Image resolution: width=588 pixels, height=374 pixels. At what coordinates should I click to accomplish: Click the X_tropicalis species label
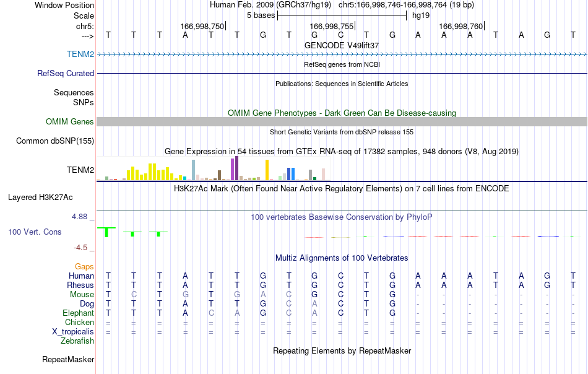(x=73, y=332)
